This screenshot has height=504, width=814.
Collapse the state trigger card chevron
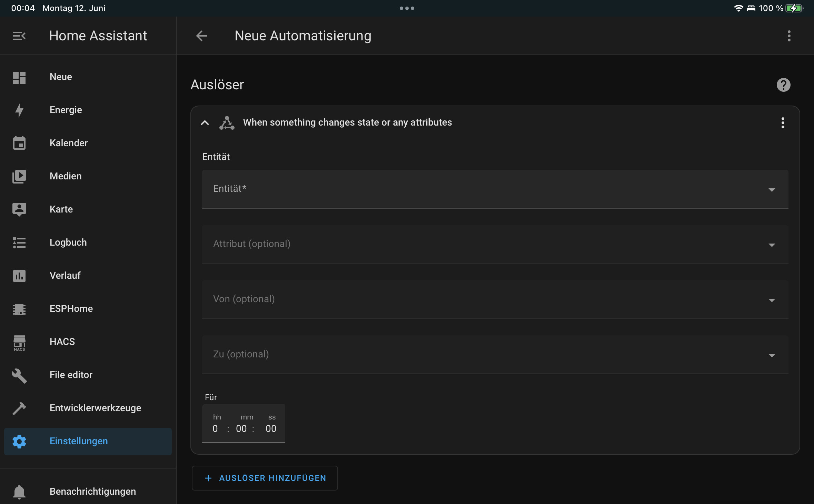[205, 123]
